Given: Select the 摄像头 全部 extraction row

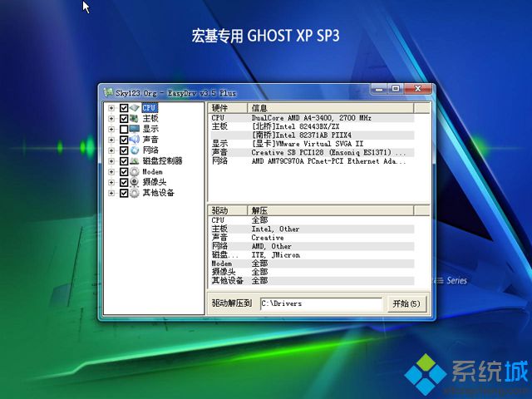Looking at the screenshot, I should pos(311,272).
